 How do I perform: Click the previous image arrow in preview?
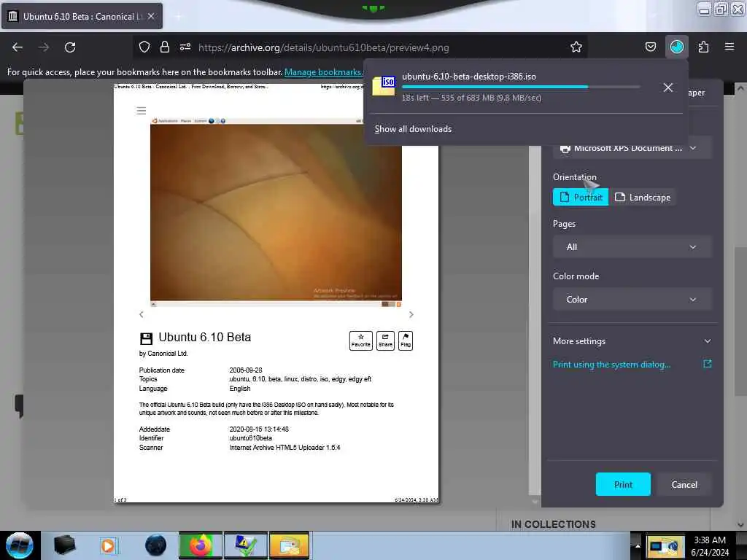[x=141, y=314]
